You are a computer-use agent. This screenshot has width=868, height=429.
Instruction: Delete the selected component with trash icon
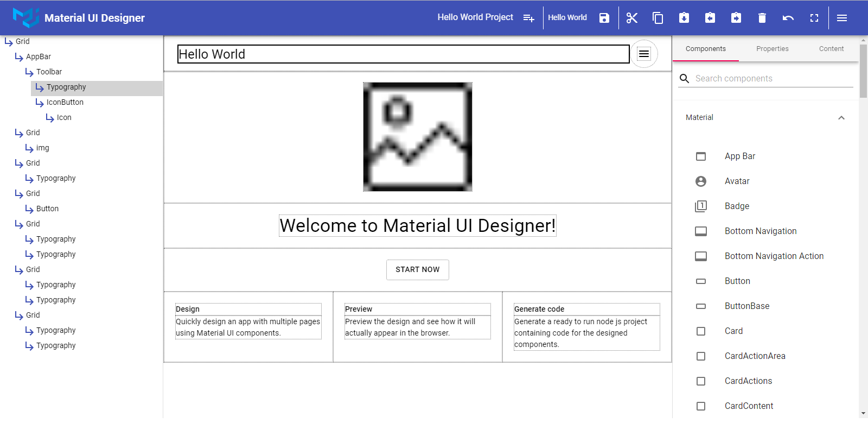tap(762, 18)
